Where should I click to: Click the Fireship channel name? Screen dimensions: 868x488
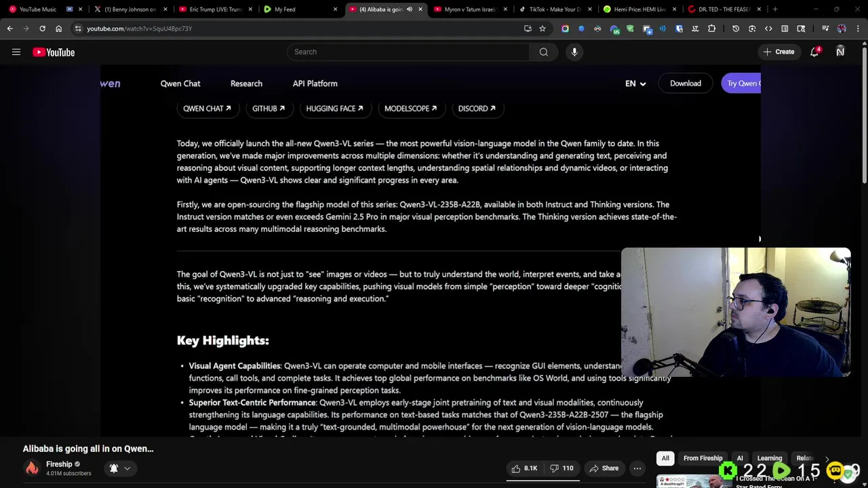pyautogui.click(x=59, y=464)
